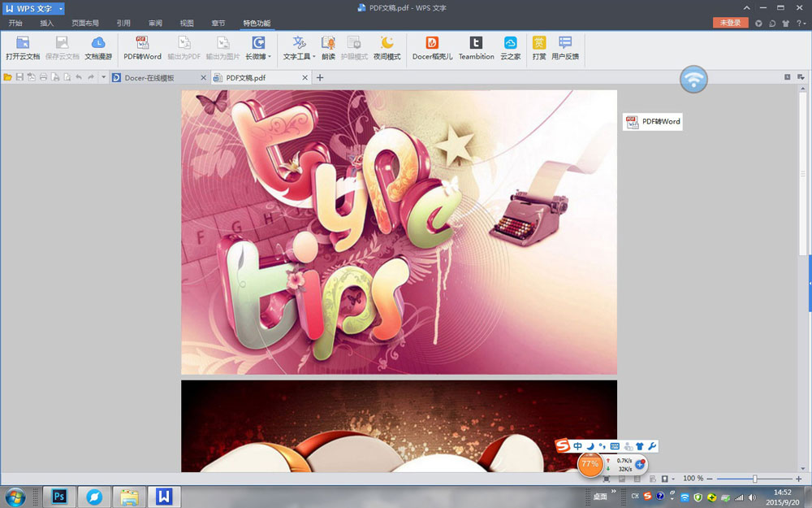Click the open folder icon in quick access toolbar

[7, 77]
